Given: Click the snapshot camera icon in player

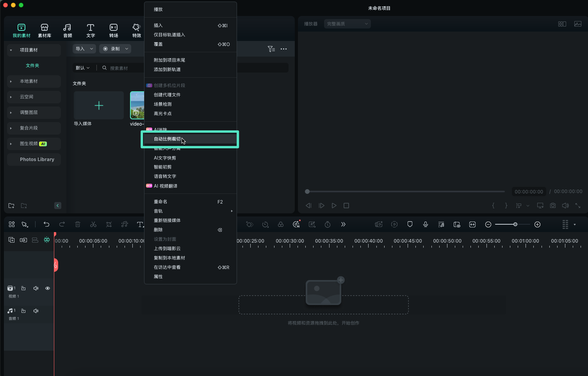Looking at the screenshot, I should (553, 206).
